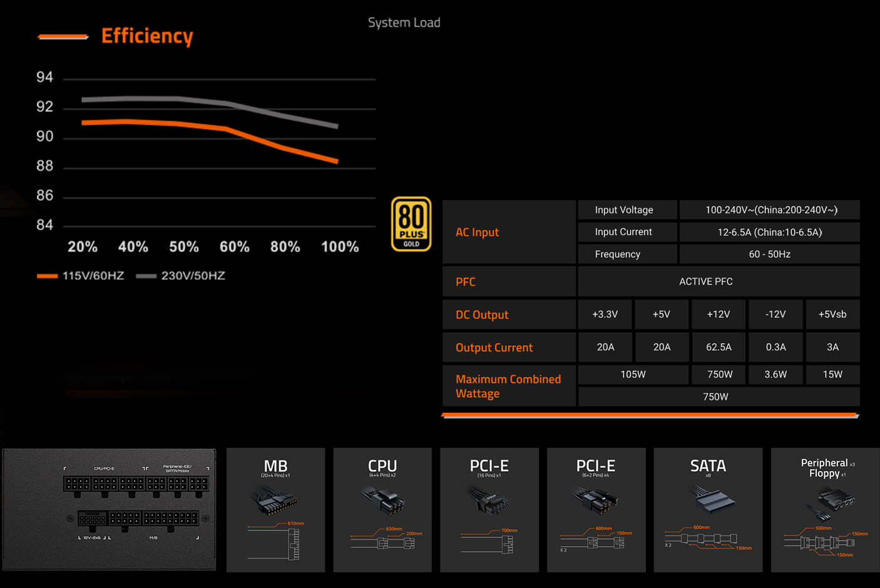This screenshot has width=880, height=588.
Task: Select the Frequency cell
Action: point(628,254)
